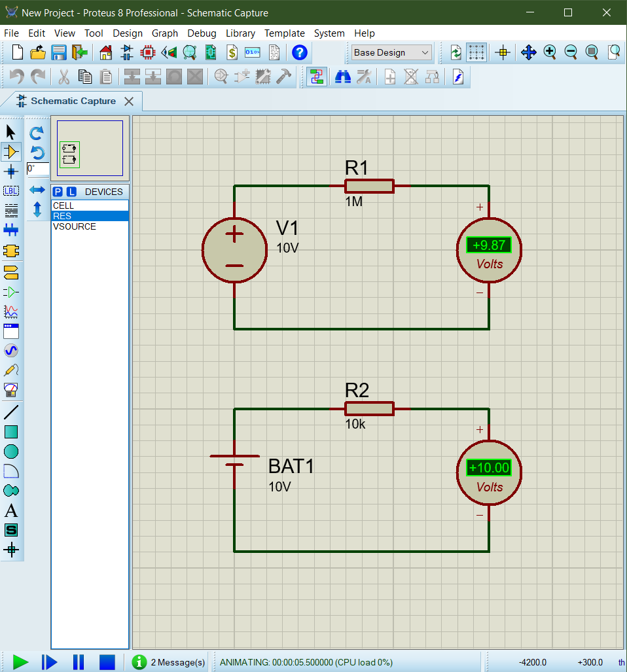Select CELL in the devices list
This screenshot has width=627, height=672.
(90, 205)
